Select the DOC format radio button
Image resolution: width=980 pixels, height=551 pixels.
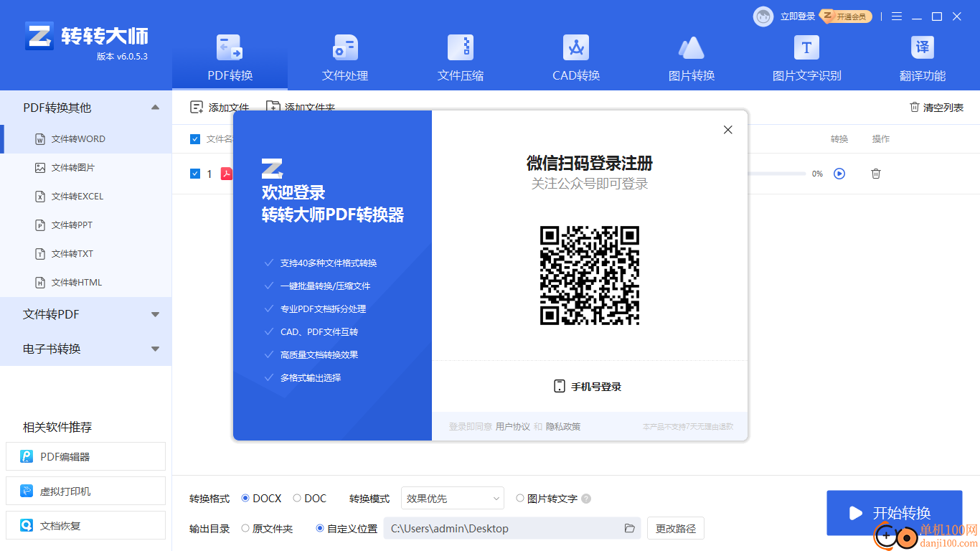(297, 499)
